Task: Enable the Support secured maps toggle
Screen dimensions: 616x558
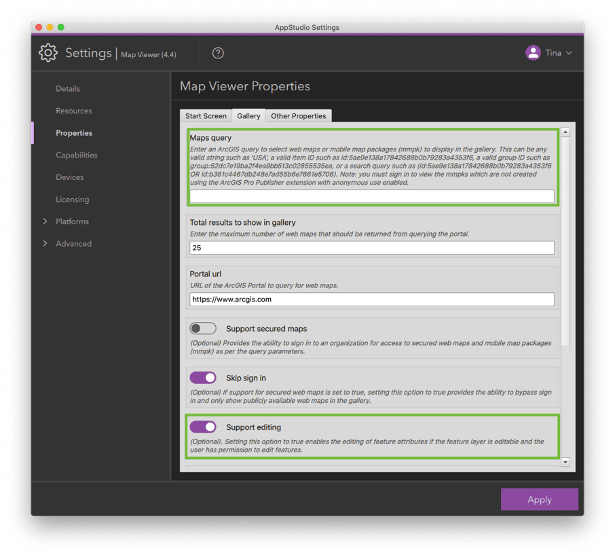Action: (203, 328)
